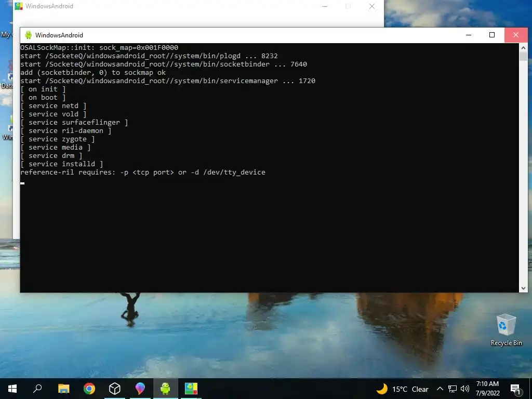Image resolution: width=532 pixels, height=399 pixels.
Task: Click the '[ service drm ]' line
Action: (x=51, y=156)
